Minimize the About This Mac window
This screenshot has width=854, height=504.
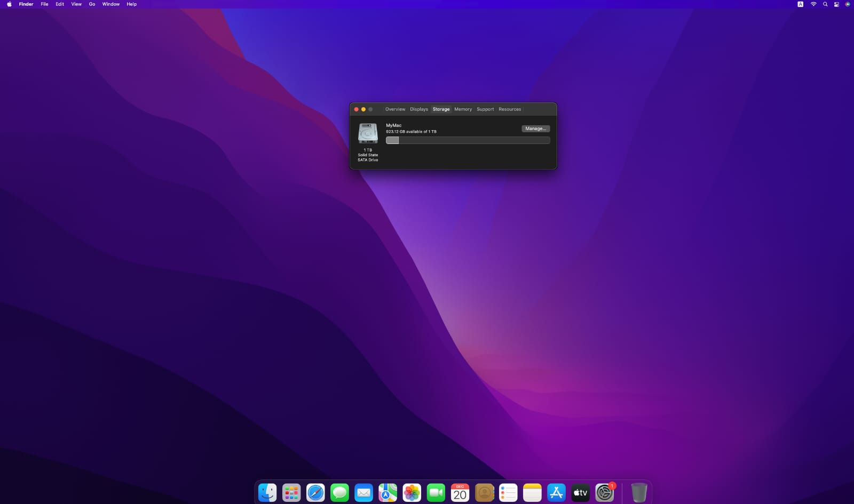363,109
